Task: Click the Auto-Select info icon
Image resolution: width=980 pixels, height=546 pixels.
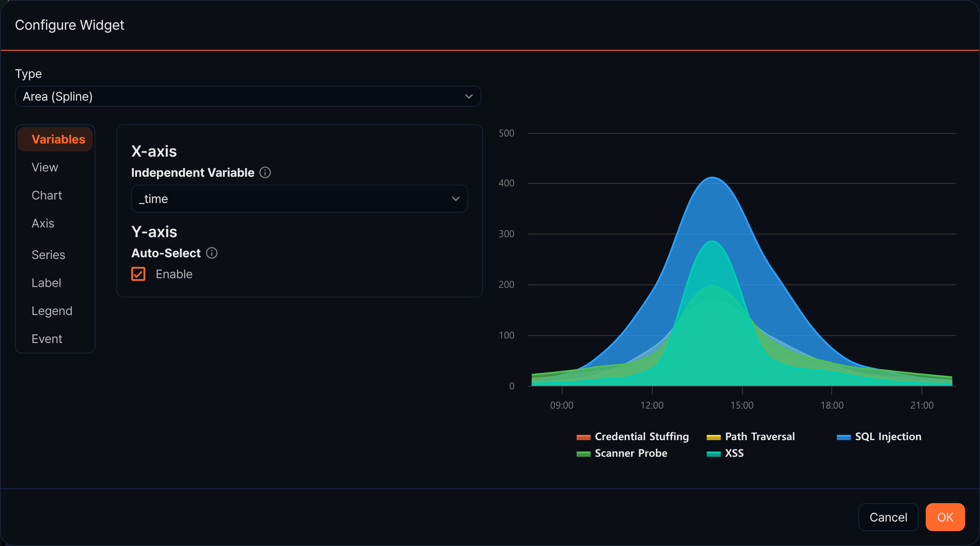Action: pyautogui.click(x=212, y=253)
